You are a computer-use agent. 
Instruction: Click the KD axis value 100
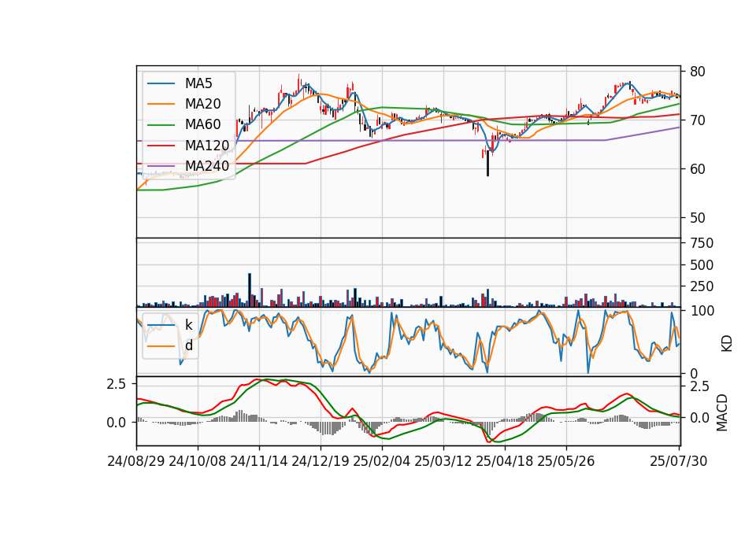(702, 312)
